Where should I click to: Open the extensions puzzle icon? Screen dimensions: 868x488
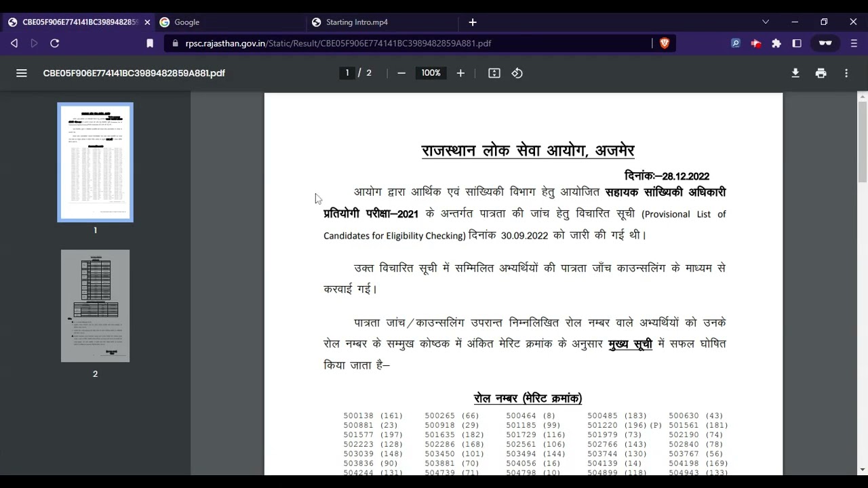(x=776, y=43)
